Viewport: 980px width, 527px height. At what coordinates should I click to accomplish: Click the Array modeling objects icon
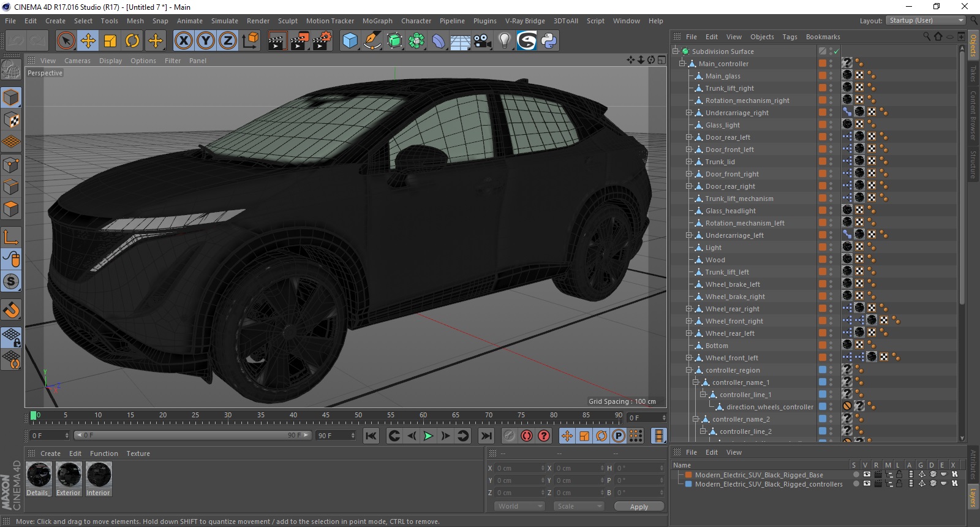(417, 41)
